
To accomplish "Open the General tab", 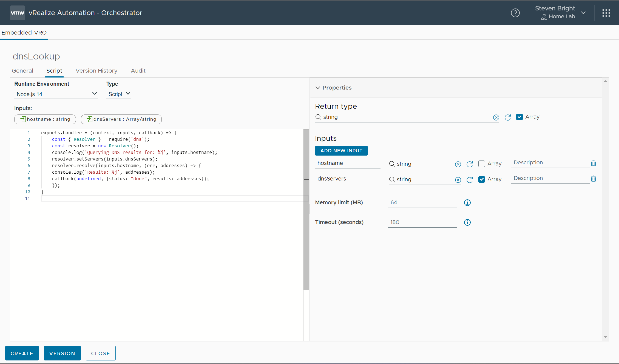I will 22,71.
